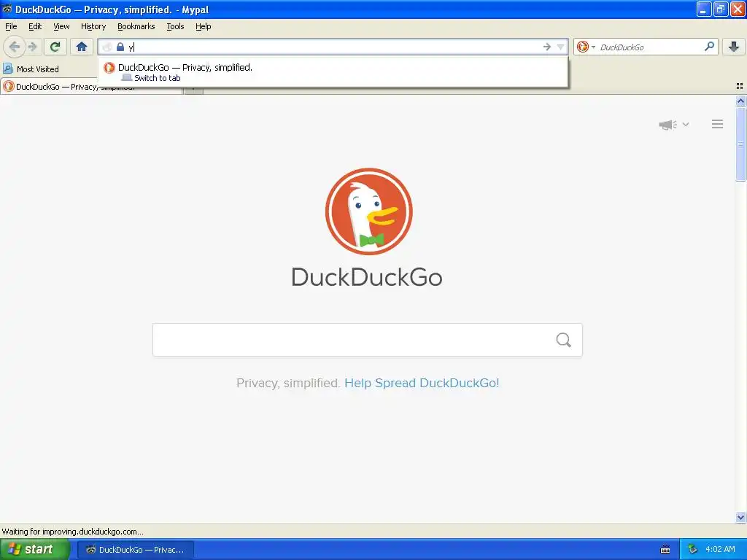Click the vertical scrollbar thumb
This screenshot has width=747, height=560.
tap(740, 144)
